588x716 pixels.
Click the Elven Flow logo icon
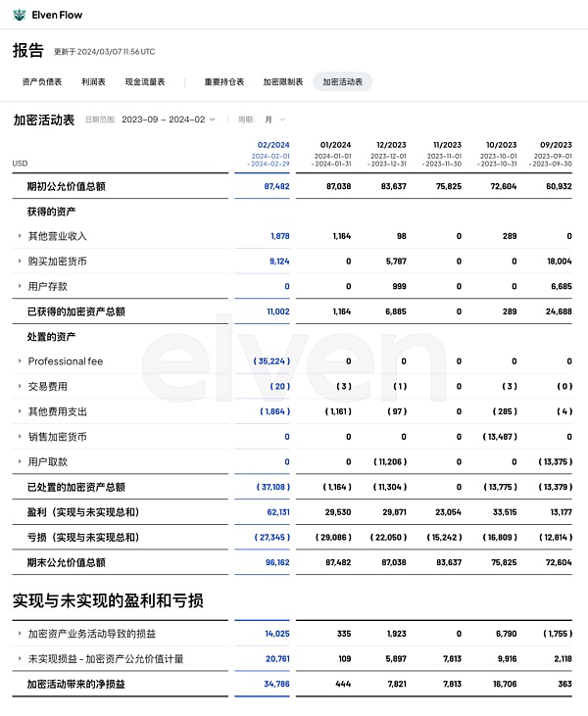(x=20, y=15)
